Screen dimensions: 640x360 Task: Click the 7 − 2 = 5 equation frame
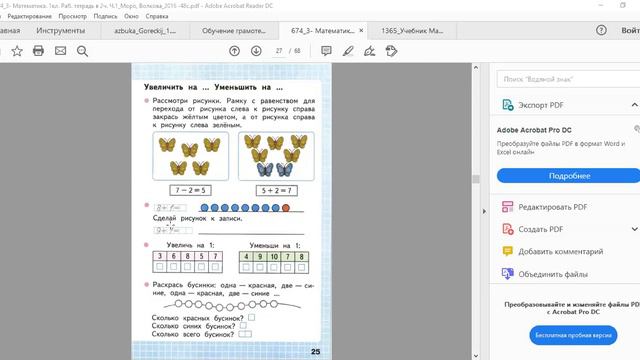(x=191, y=190)
